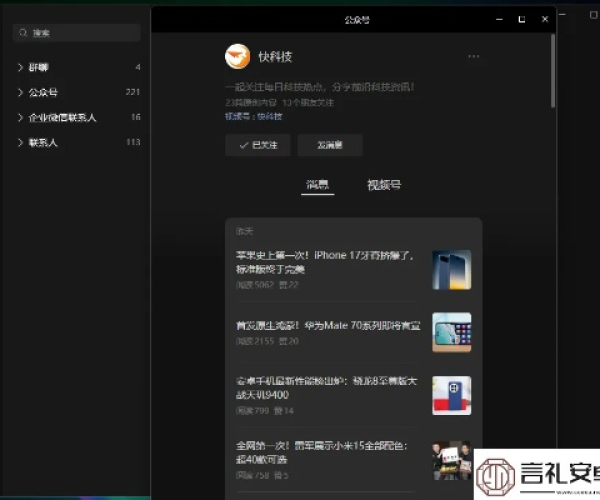
Task: Click the iPhone 17 article thumbnail
Action: tap(452, 270)
